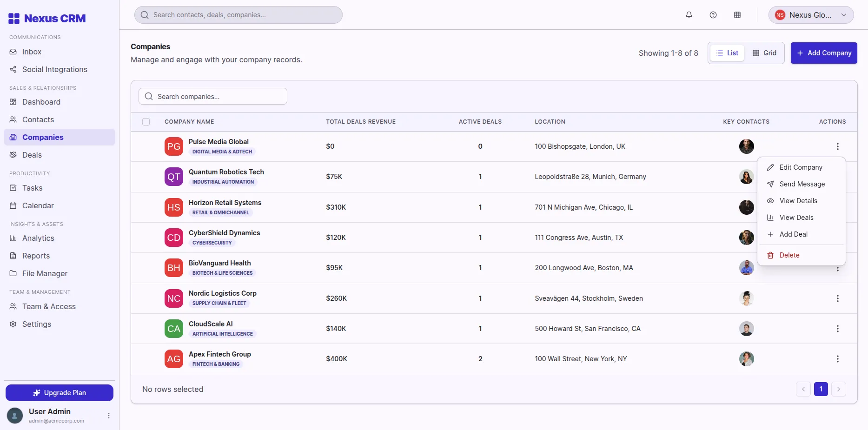This screenshot has height=430, width=868.
Task: Open Social Integrations in the sidebar
Action: pos(60,69)
